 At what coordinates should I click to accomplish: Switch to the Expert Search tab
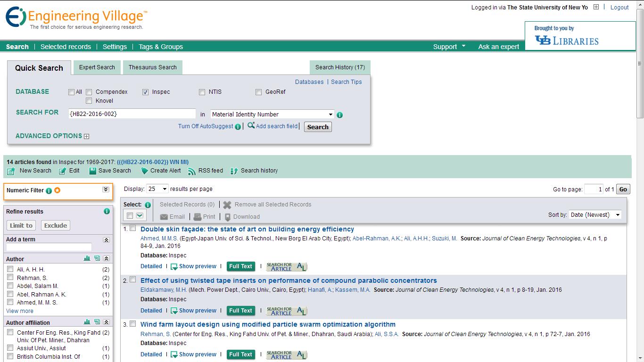97,67
